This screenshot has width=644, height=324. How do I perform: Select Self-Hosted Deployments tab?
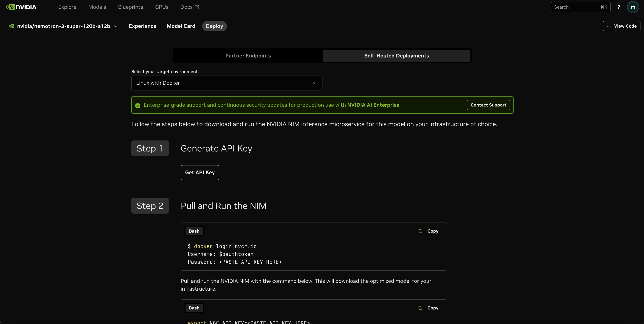397,56
